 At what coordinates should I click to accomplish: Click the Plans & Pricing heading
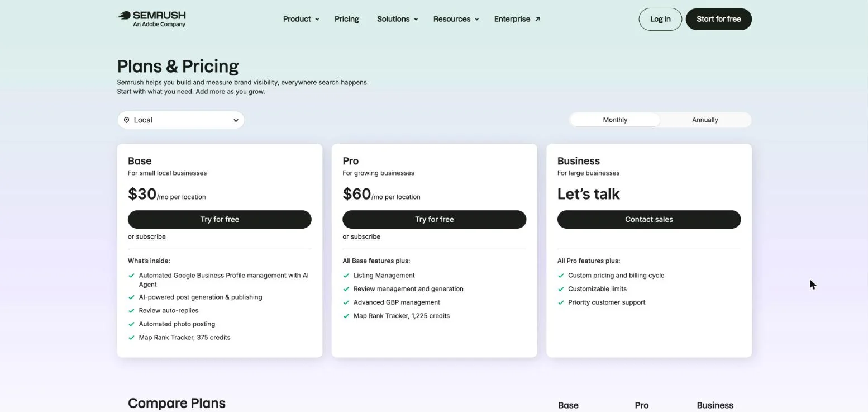178,67
